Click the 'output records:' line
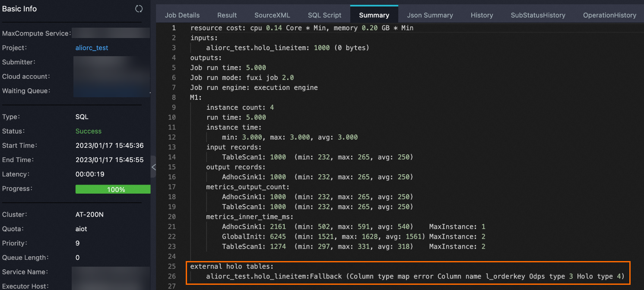The width and height of the screenshot is (644, 290). [x=236, y=167]
